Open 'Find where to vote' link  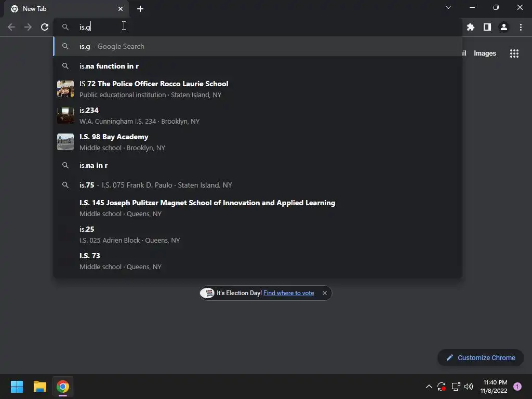pos(288,293)
